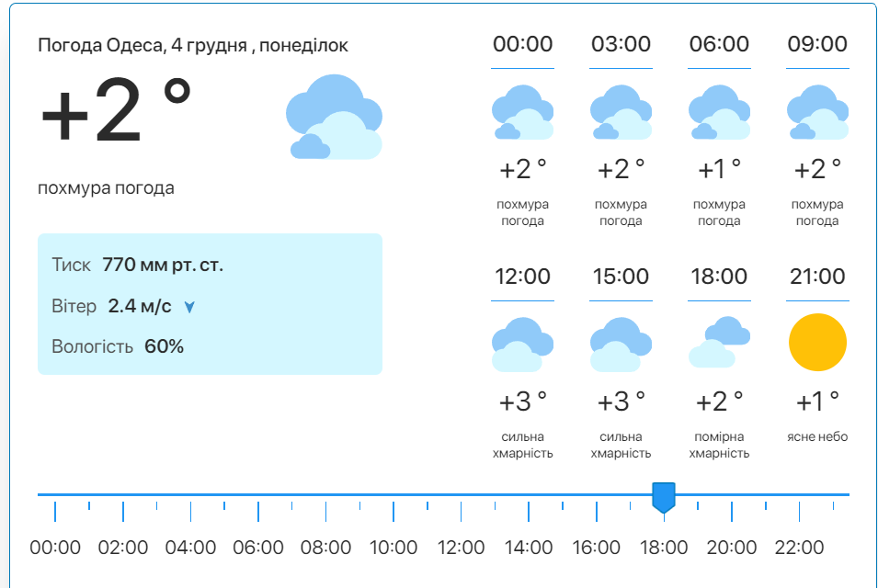Viewport: 878px width, 588px height.
Task: Click the cloud icon for 00:00 forecast
Action: tap(522, 112)
